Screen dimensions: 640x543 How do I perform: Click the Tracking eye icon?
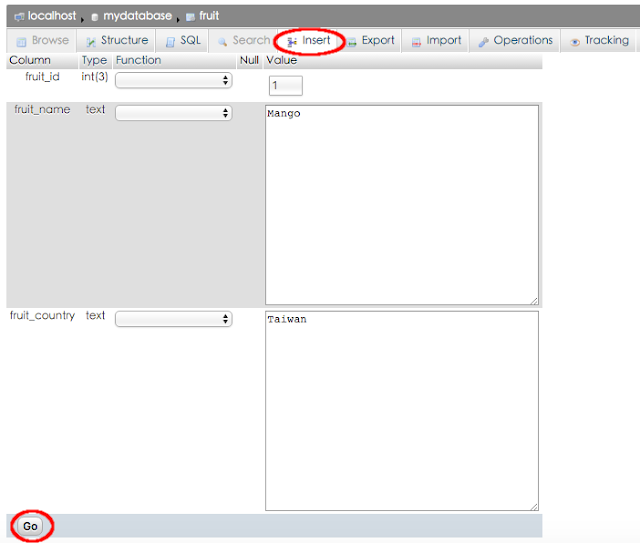tap(575, 42)
